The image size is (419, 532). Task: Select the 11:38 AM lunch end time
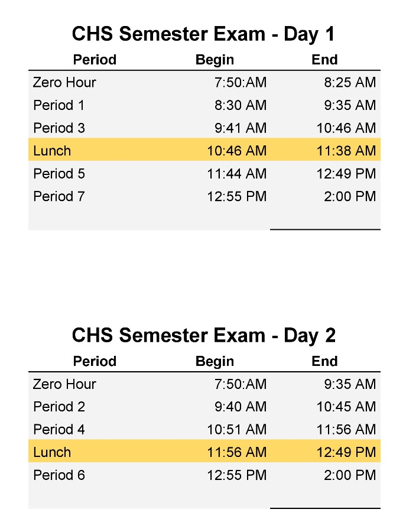point(346,151)
